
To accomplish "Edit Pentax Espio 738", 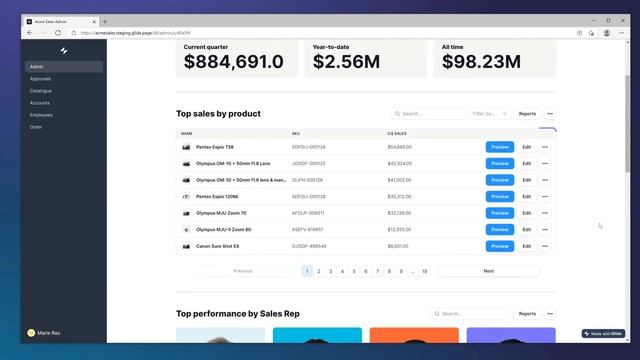I will coord(527,147).
